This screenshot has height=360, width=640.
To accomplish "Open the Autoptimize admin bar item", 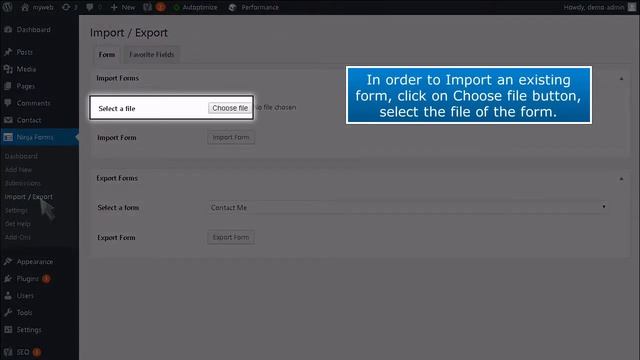I will [196, 7].
